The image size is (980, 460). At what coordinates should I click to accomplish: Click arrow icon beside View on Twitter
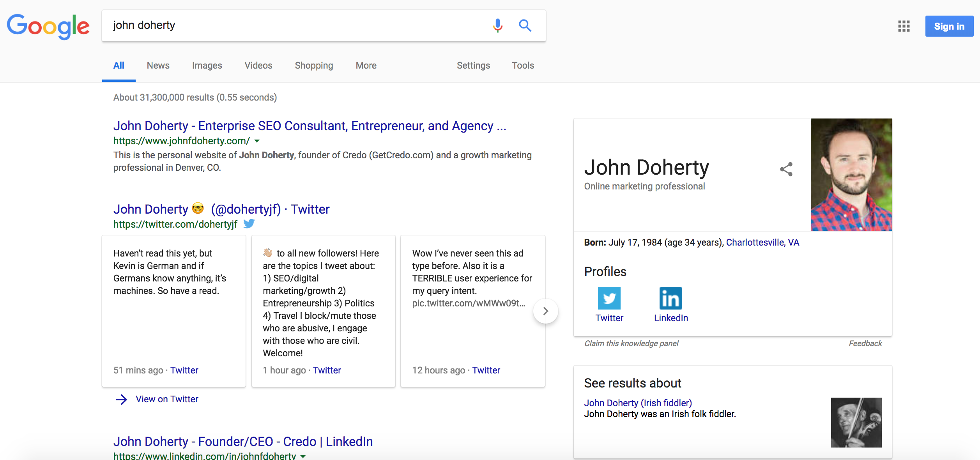122,399
